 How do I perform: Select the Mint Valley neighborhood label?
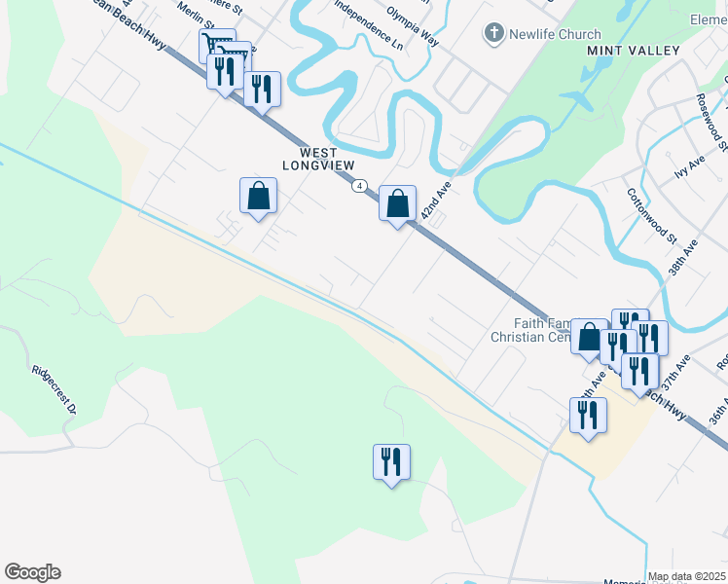coord(634,51)
